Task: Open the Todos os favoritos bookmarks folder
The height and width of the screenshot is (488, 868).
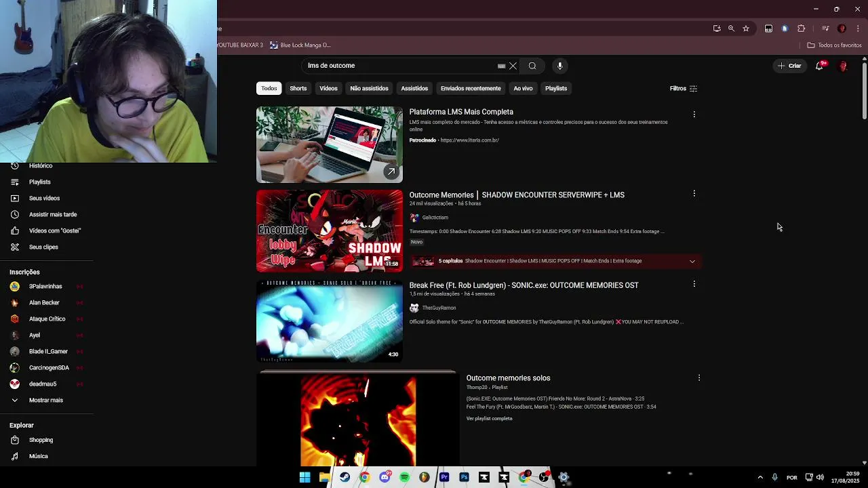Action: [834, 45]
